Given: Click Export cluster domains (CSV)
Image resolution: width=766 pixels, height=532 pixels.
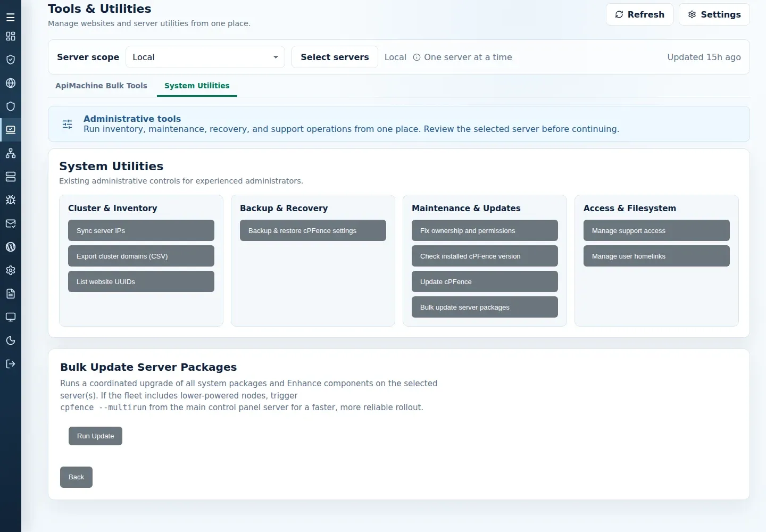Looking at the screenshot, I should click(141, 256).
